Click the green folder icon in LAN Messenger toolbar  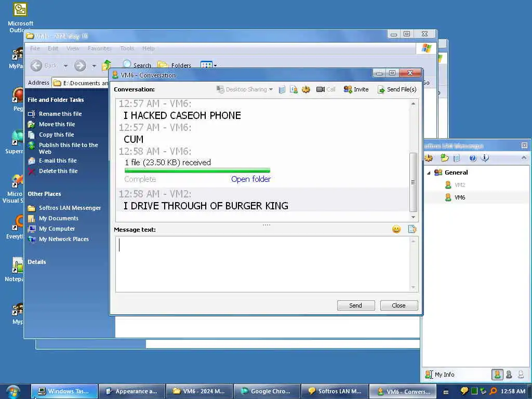pyautogui.click(x=444, y=158)
